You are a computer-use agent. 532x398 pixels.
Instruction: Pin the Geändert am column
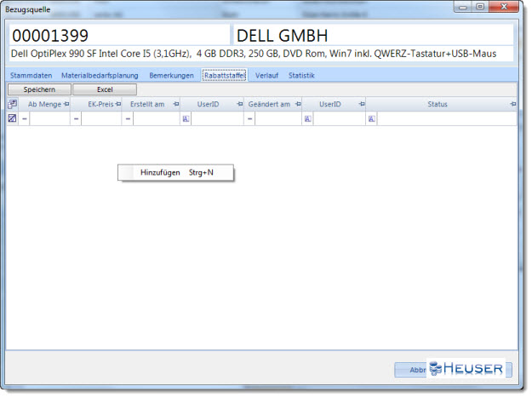coord(298,104)
